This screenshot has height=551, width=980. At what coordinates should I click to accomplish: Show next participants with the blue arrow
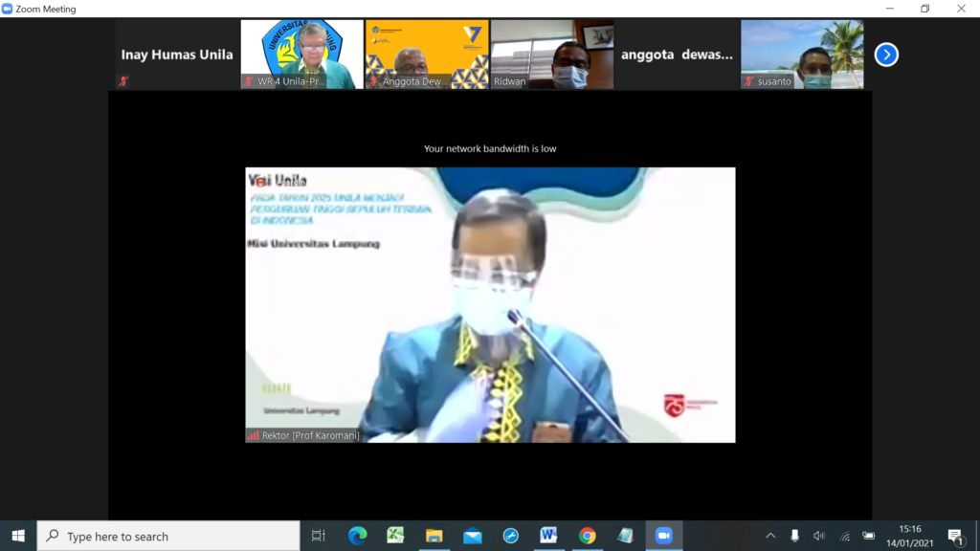pyautogui.click(x=886, y=55)
